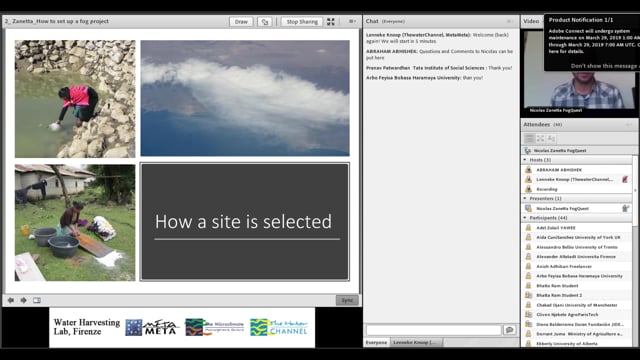Switch to the Everyone chat tab
Image resolution: width=640 pixels, height=360 pixels.
[376, 342]
